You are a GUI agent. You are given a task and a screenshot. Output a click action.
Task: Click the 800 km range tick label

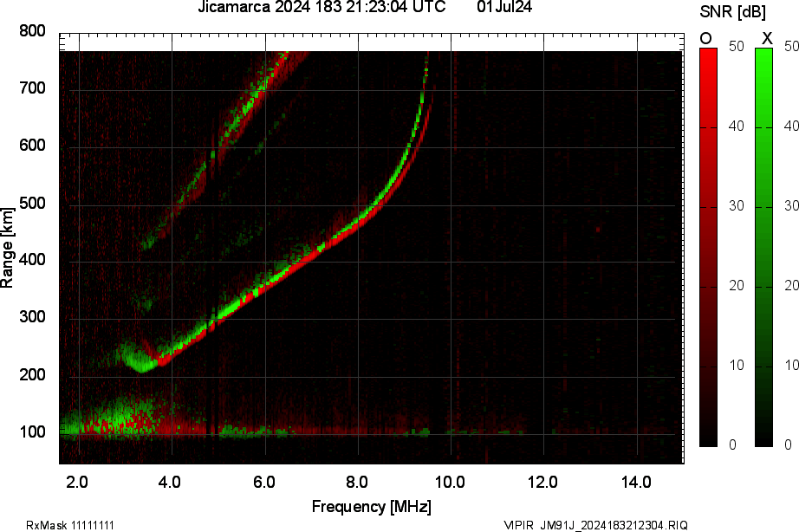click(x=33, y=31)
